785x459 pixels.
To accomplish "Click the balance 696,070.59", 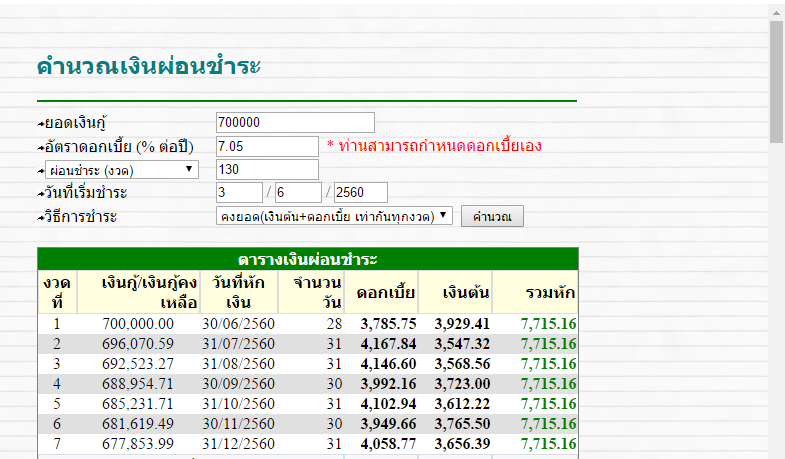I will [x=138, y=344].
